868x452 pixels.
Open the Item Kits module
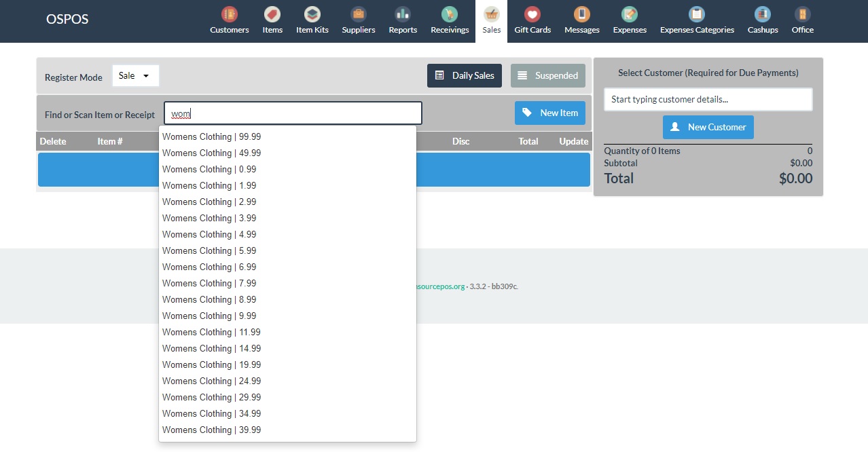point(312,21)
